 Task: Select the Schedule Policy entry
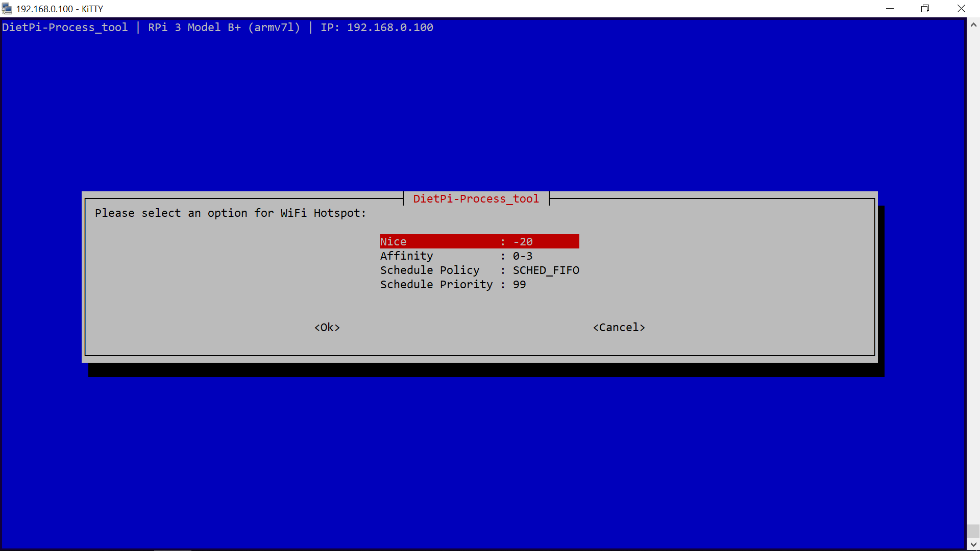tap(429, 270)
